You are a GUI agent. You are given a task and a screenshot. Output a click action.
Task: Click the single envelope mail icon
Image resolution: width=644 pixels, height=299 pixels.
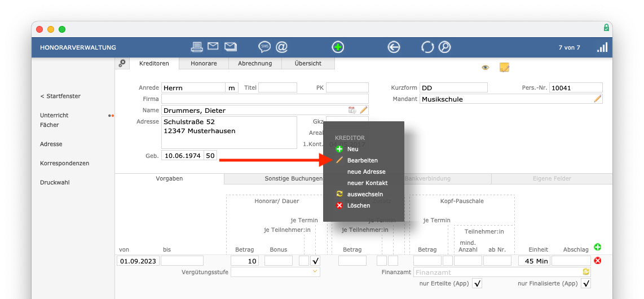coord(213,46)
